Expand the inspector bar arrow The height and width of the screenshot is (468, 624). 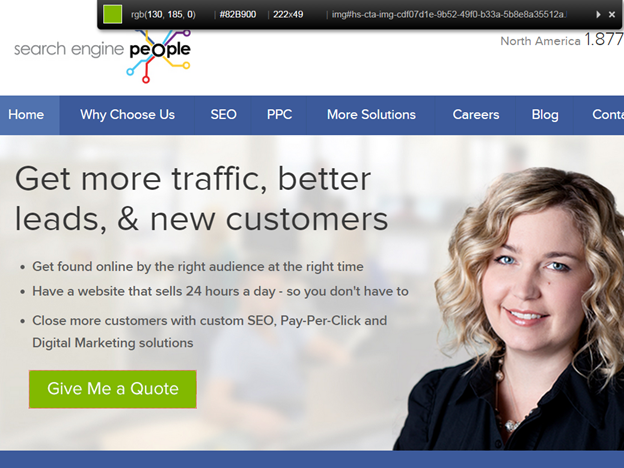598,15
